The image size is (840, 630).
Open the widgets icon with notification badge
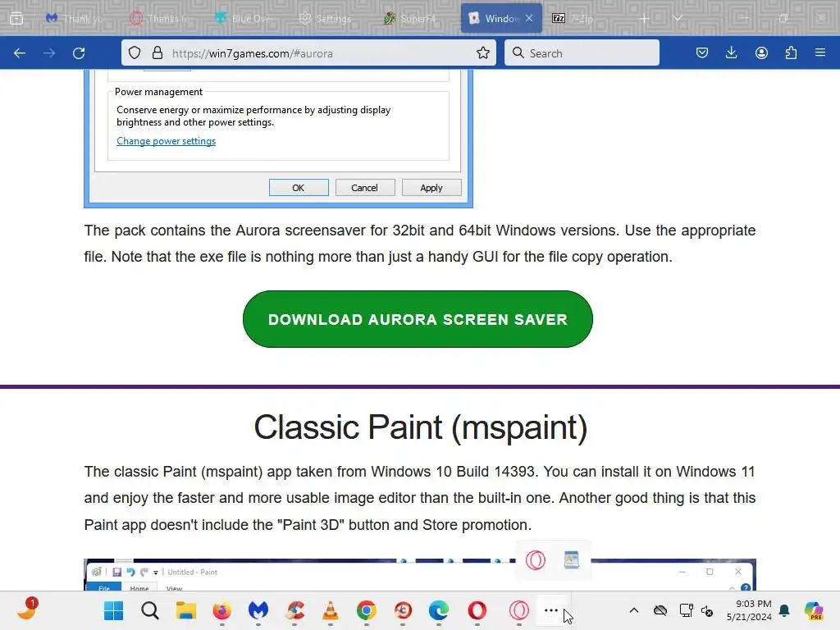[x=27, y=610]
